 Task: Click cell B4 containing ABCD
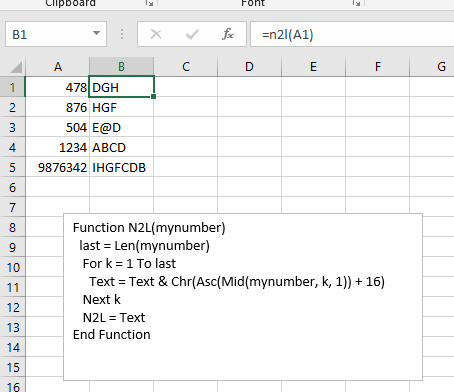(x=121, y=147)
